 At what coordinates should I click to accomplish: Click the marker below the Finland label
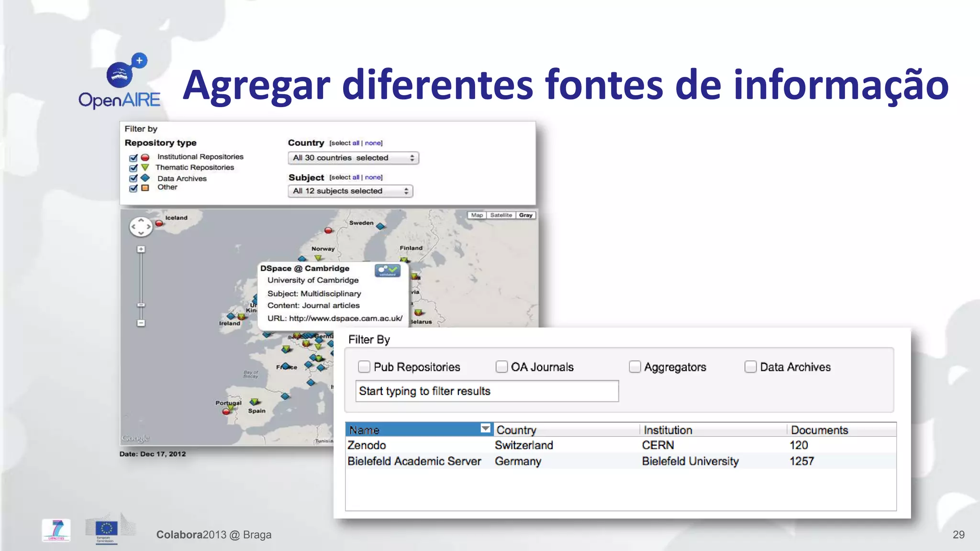[x=405, y=260]
